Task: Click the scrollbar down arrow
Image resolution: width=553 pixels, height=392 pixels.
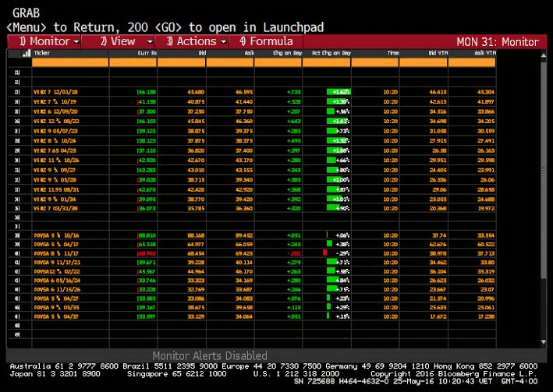Action: [544, 342]
